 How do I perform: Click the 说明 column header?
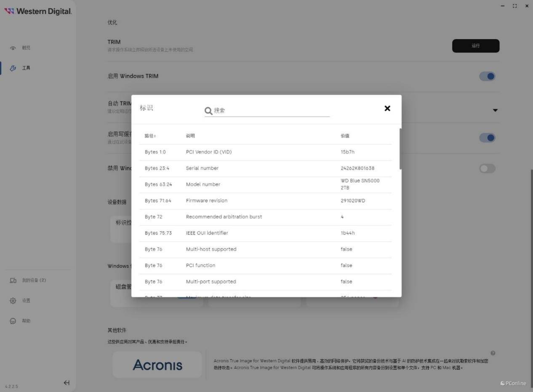(190, 136)
